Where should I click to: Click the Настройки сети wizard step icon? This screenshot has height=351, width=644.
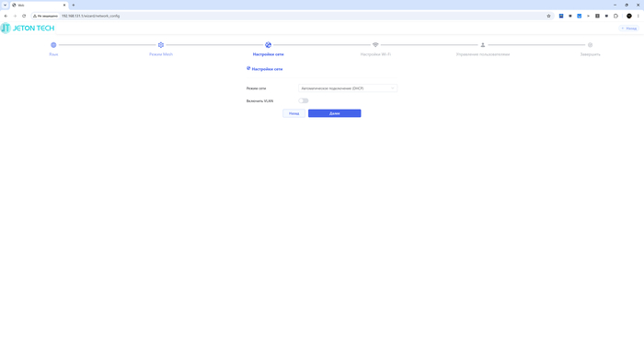tap(269, 45)
